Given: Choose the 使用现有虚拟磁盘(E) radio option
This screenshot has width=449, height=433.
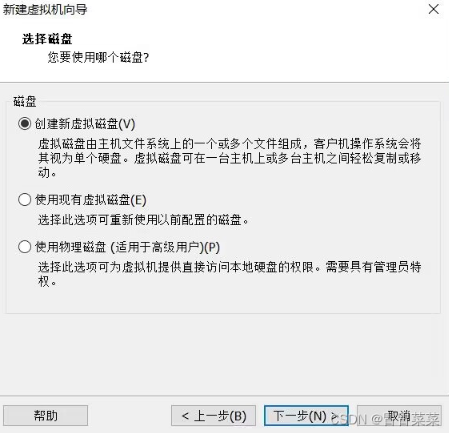Looking at the screenshot, I should click(x=25, y=200).
